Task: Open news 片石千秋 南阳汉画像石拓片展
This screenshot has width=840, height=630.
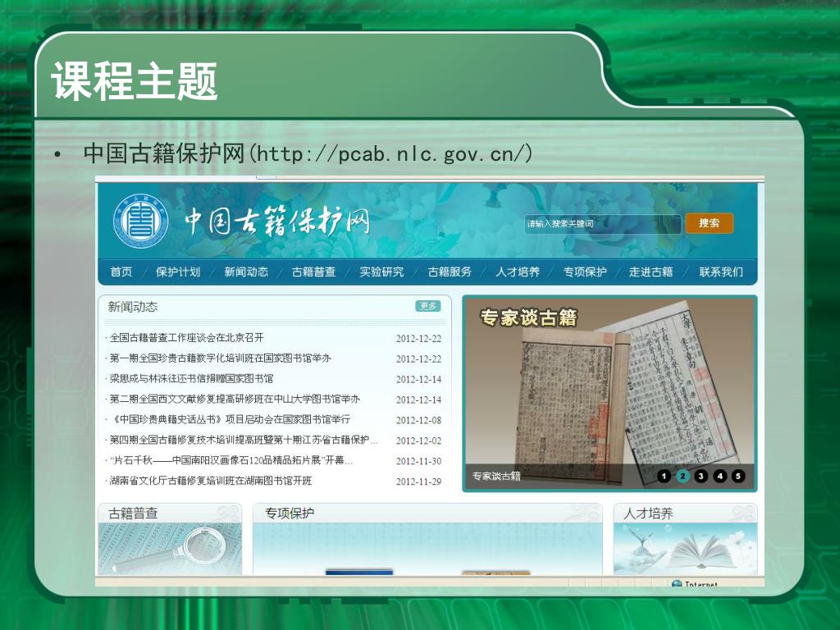Action: click(231, 460)
